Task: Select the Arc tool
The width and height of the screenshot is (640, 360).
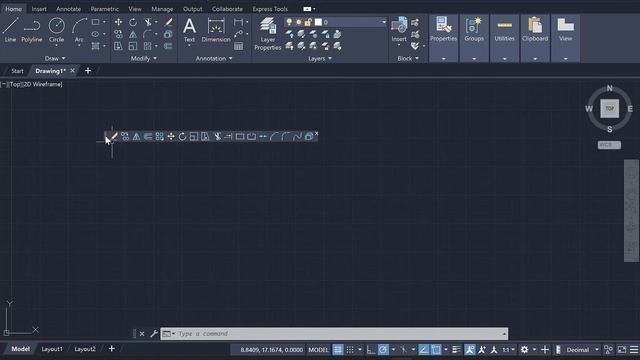Action: point(79,30)
